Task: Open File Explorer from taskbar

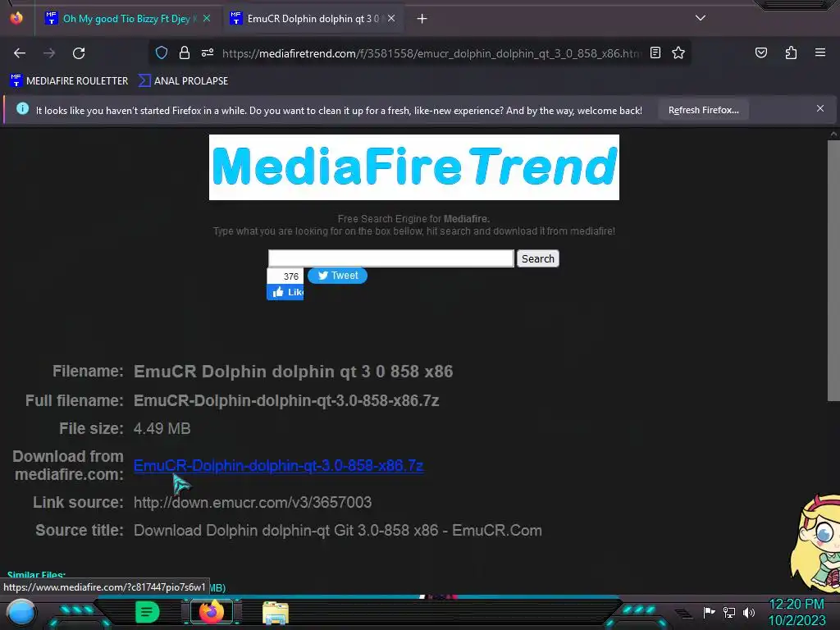Action: (276, 613)
